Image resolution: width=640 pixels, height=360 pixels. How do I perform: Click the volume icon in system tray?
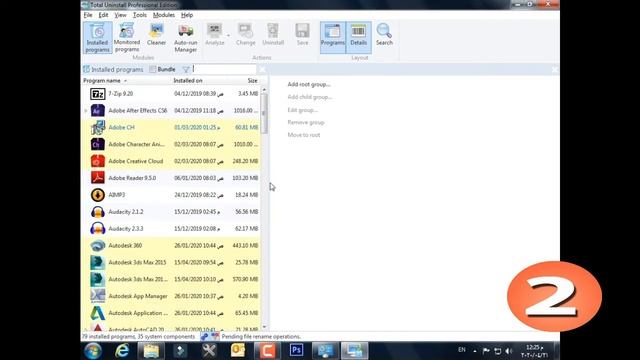[508, 351]
